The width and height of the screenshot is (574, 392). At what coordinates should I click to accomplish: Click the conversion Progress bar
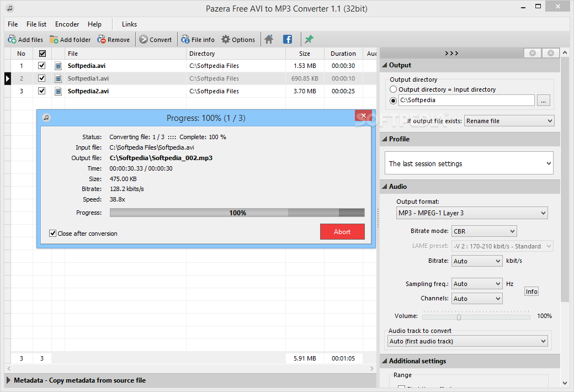[237, 213]
